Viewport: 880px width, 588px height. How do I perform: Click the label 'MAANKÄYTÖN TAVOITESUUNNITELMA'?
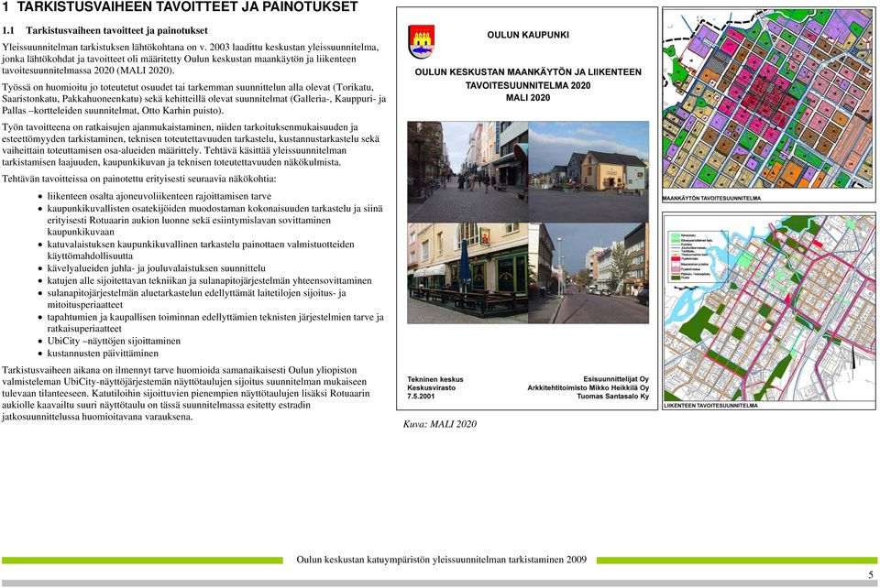[711, 199]
